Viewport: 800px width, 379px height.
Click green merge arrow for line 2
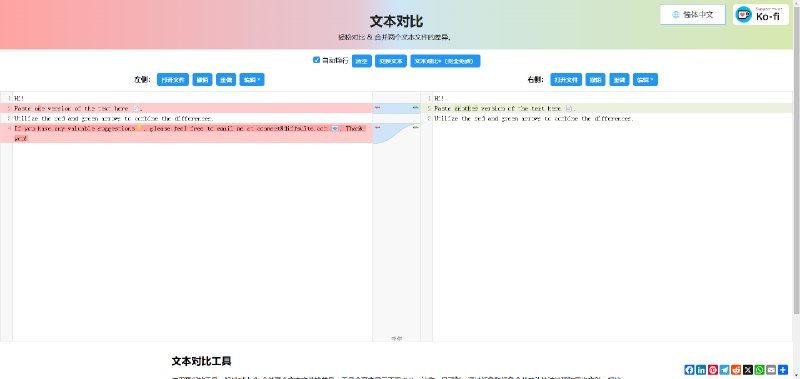(x=415, y=108)
